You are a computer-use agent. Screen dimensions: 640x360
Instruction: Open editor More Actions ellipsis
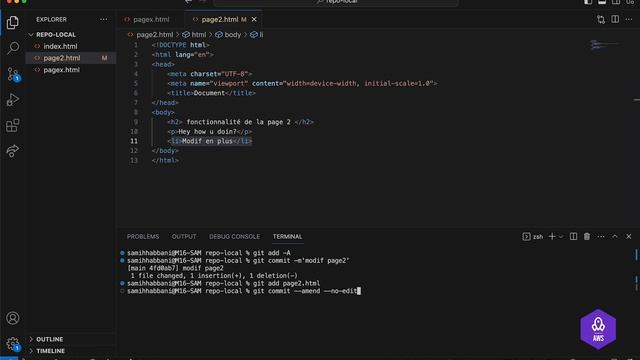(629, 20)
